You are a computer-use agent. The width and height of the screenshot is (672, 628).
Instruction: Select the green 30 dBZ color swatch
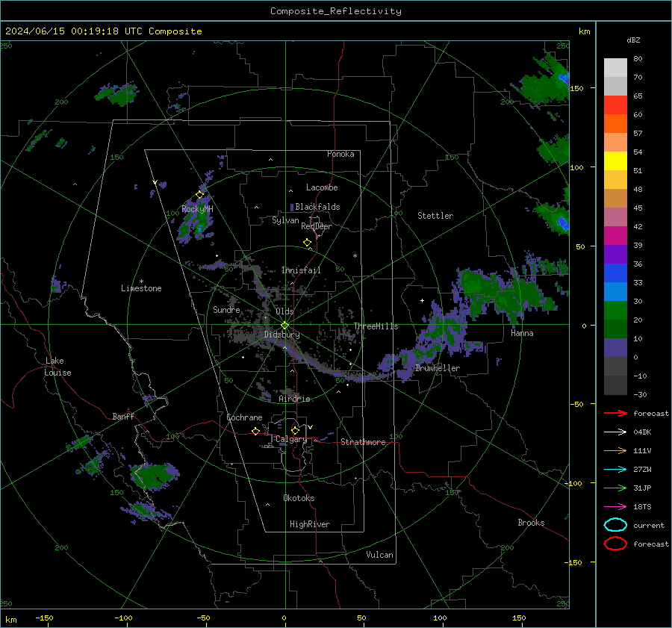pyautogui.click(x=615, y=311)
